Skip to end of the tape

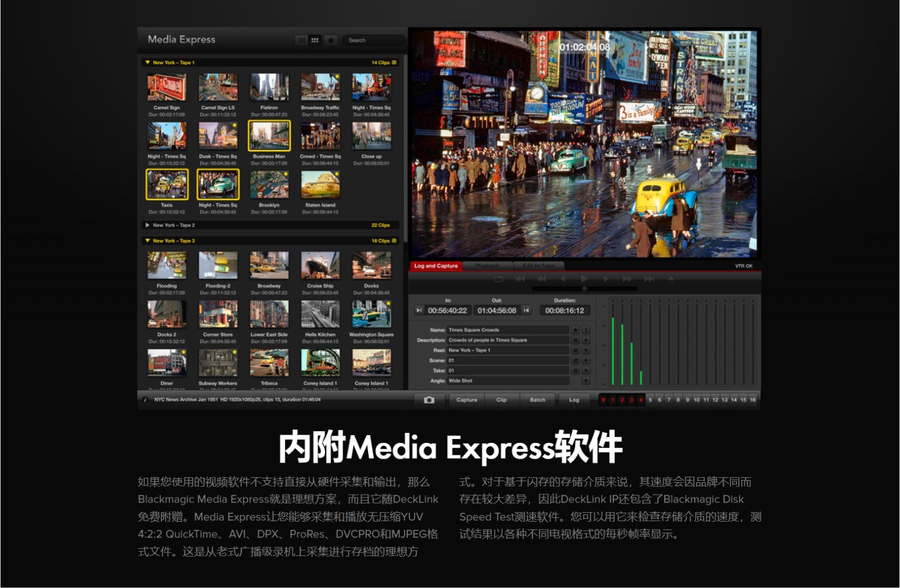coord(649,279)
